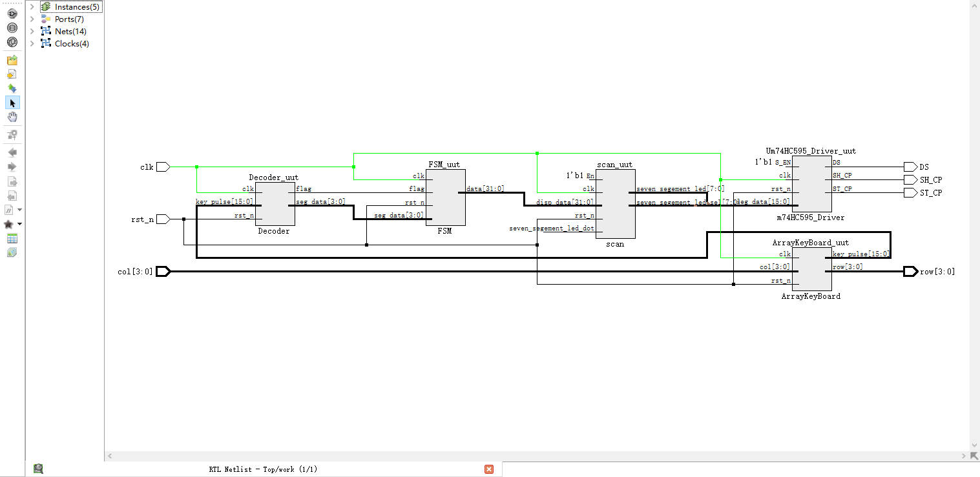The image size is (980, 477).
Task: Click the vertical scrollbar down arrow
Action: click(975, 445)
